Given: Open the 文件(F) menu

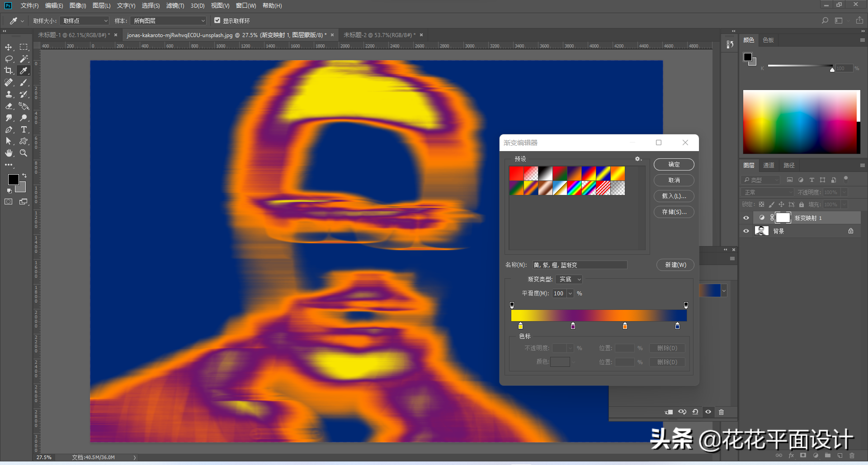Looking at the screenshot, I should tap(29, 5).
